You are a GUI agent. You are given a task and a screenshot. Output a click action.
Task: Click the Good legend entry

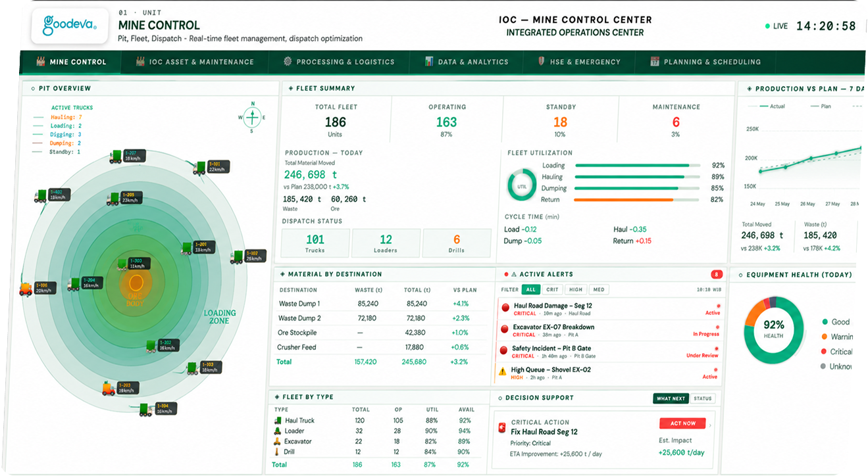point(836,322)
